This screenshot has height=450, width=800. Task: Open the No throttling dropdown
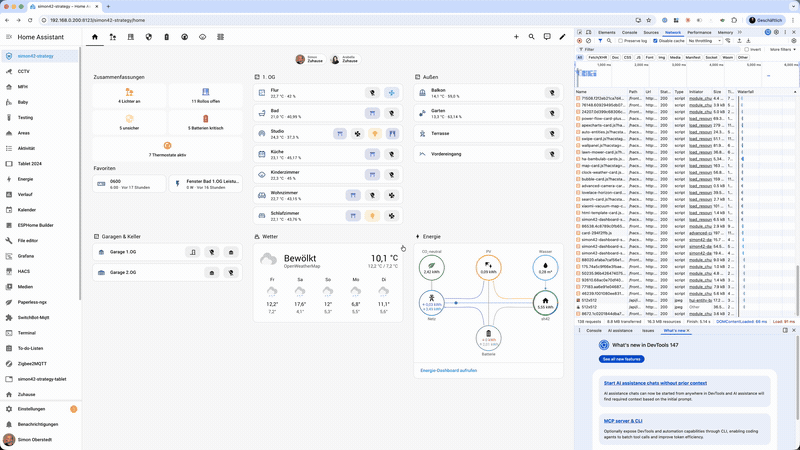[x=704, y=41]
